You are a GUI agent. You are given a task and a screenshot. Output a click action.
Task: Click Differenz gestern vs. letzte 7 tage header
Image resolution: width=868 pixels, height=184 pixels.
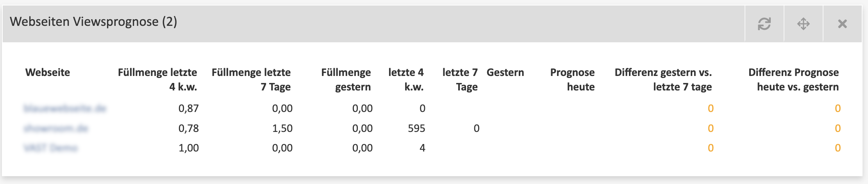663,79
